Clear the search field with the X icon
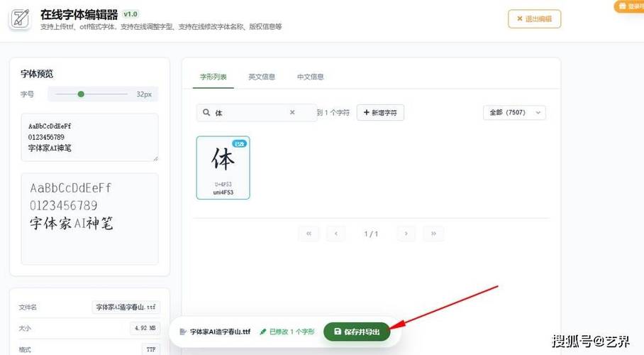 coord(292,112)
